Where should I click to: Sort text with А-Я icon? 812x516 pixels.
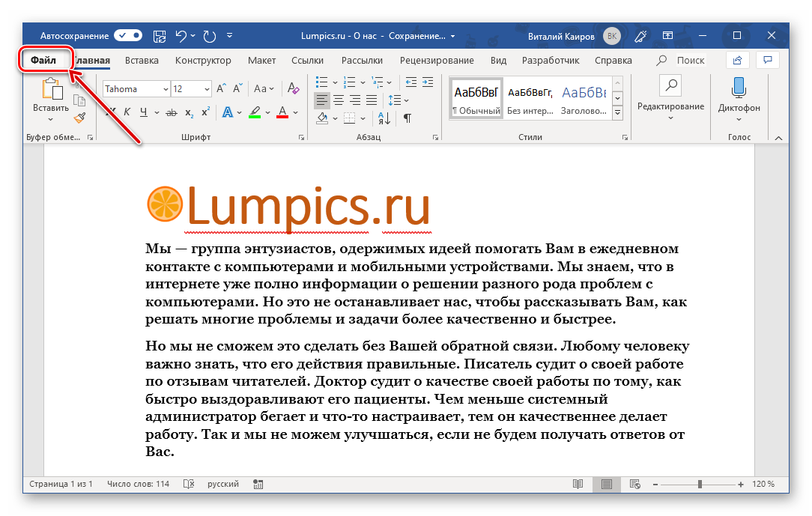tap(384, 118)
